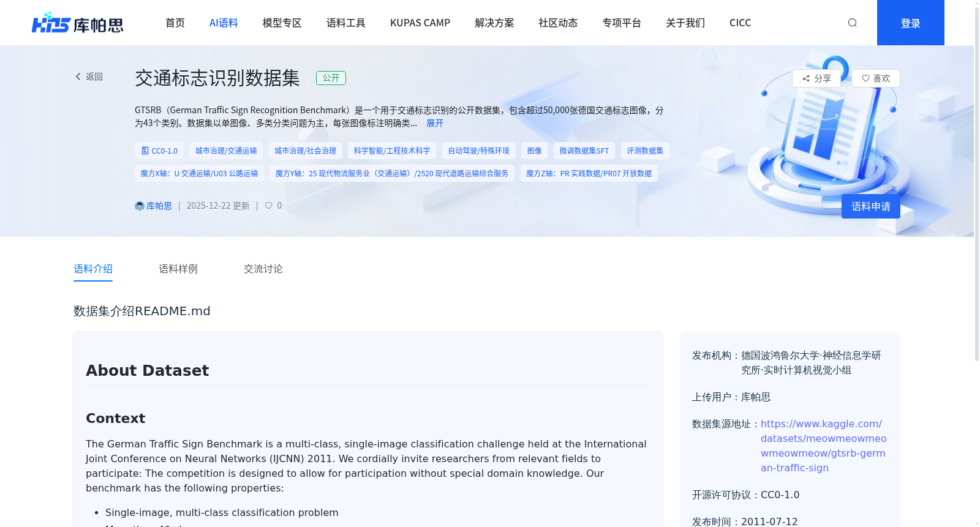Click 发布时间 2011-07-12 text

tap(745, 521)
